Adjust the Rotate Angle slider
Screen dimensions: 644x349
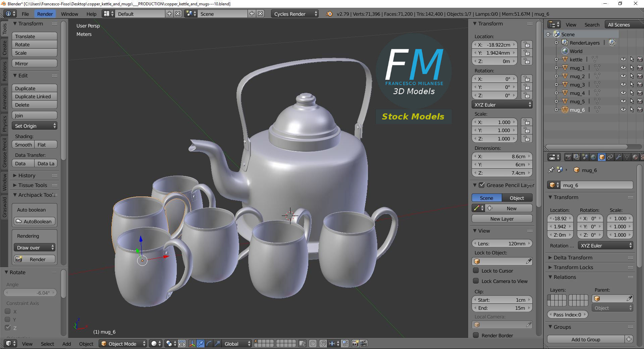(30, 293)
